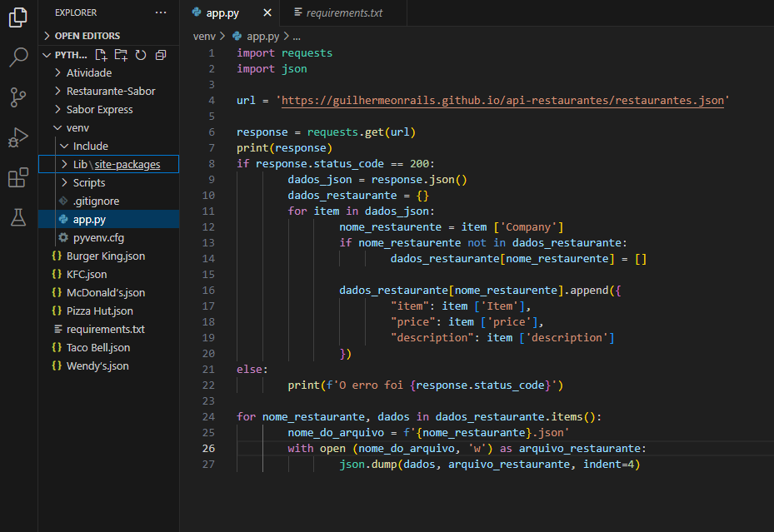
Task: Click line number 21 beside else
Action: (x=209, y=370)
